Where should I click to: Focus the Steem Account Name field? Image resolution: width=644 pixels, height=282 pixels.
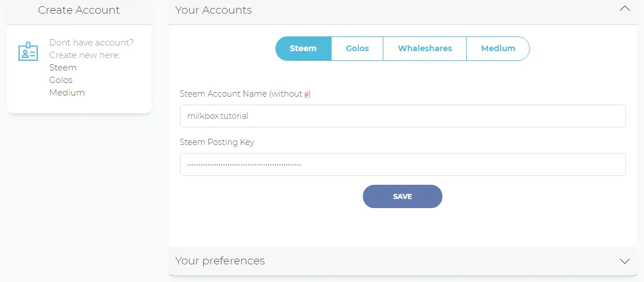(x=403, y=116)
